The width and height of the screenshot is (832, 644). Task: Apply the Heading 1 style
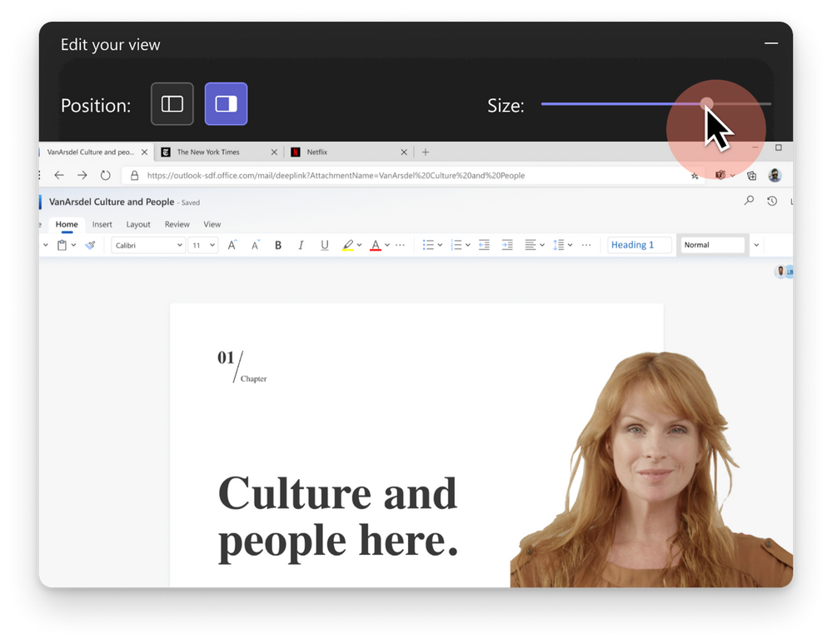click(x=640, y=245)
